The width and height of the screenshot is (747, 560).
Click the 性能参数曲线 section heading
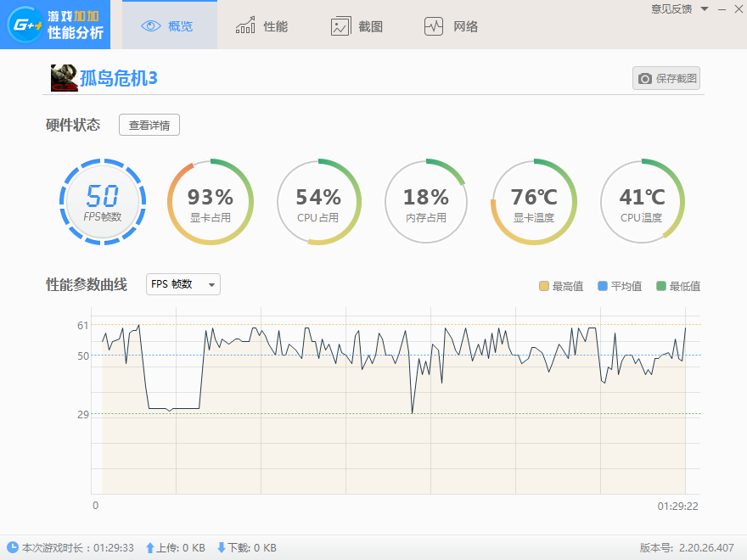pyautogui.click(x=87, y=285)
